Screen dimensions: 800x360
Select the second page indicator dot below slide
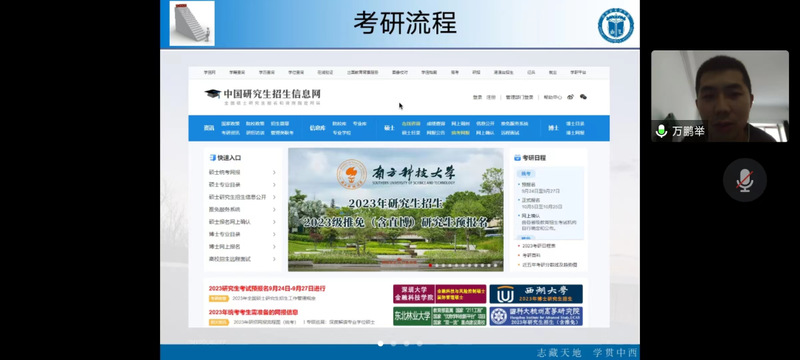[x=393, y=344]
